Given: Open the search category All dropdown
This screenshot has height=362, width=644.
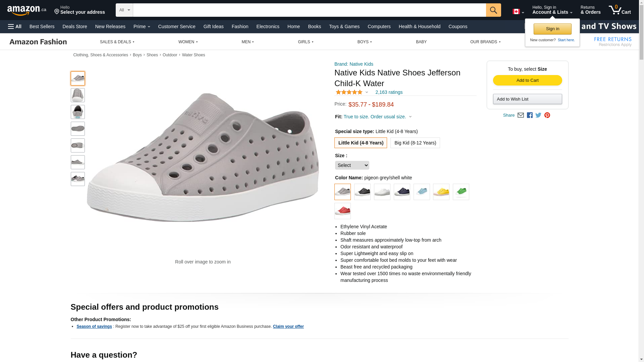Looking at the screenshot, I should pyautogui.click(x=124, y=10).
